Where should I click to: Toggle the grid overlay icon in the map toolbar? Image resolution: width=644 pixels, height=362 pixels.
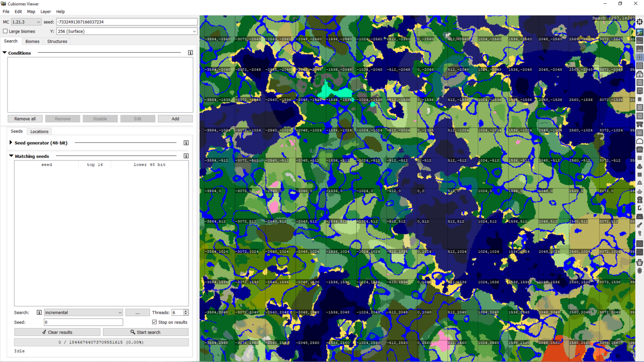click(x=640, y=58)
